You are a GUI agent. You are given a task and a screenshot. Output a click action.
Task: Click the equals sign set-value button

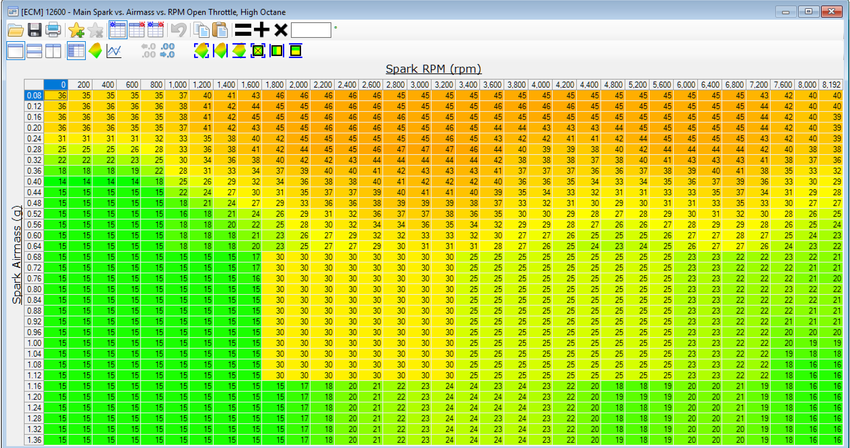[x=241, y=30]
